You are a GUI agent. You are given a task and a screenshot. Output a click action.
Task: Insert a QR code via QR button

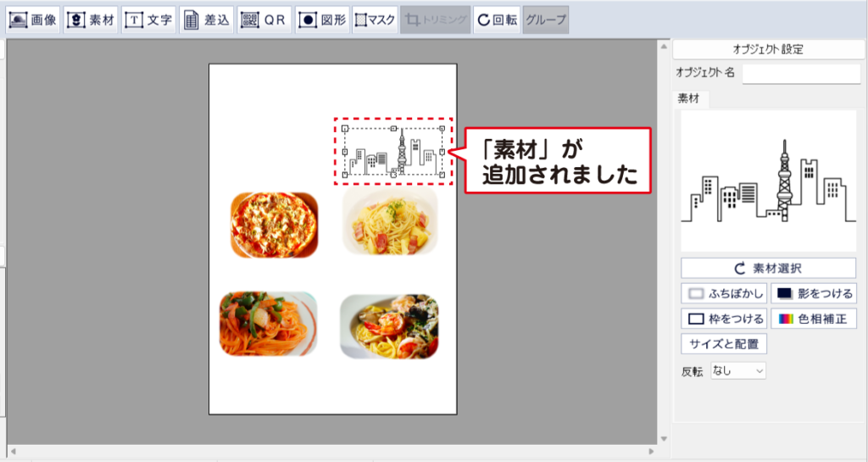pyautogui.click(x=264, y=19)
